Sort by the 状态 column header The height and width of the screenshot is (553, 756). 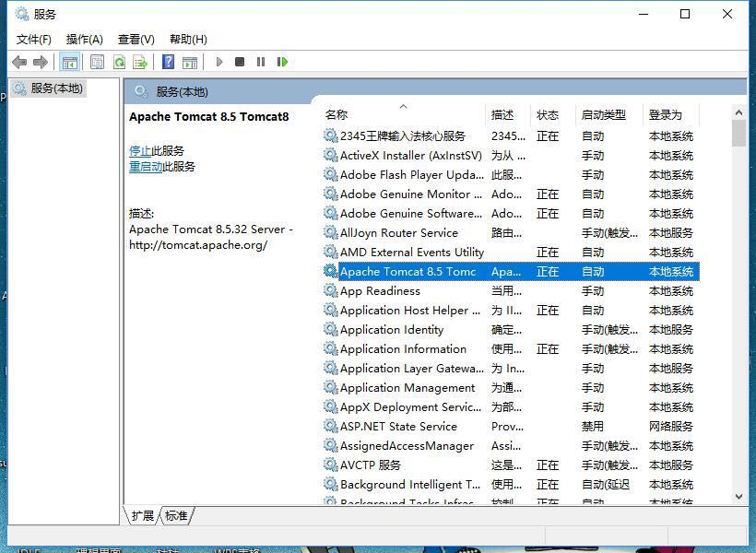tap(553, 114)
